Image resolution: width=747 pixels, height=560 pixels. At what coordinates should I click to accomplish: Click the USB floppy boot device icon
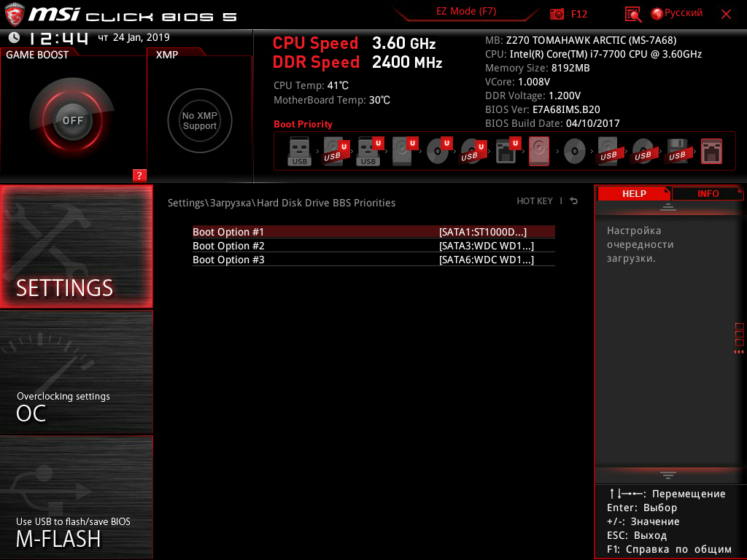tap(678, 151)
